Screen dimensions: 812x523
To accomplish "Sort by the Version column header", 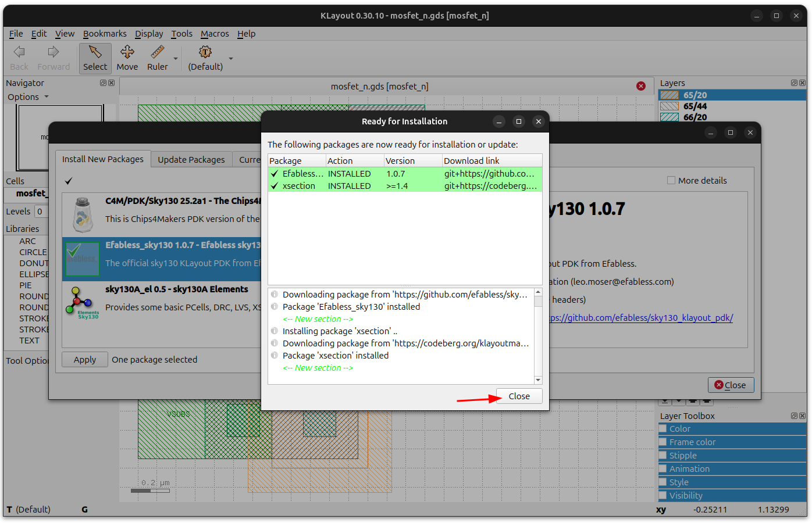I will click(x=413, y=161).
